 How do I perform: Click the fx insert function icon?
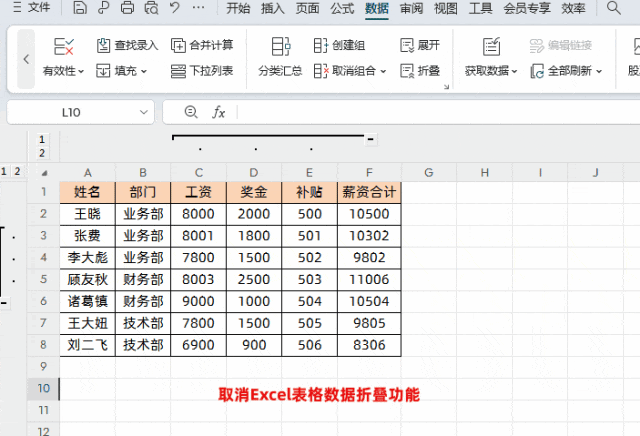(x=219, y=113)
